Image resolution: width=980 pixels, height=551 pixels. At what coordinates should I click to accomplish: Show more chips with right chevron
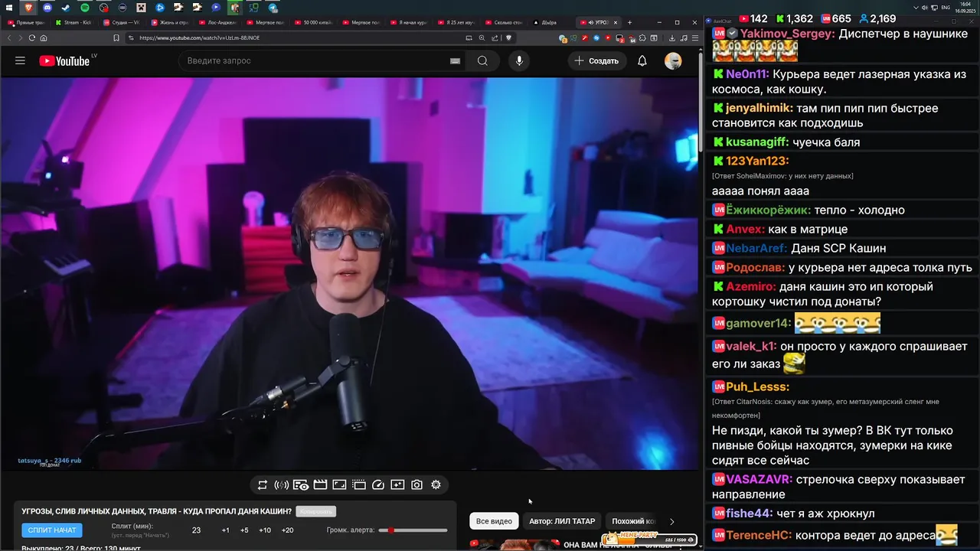click(672, 521)
